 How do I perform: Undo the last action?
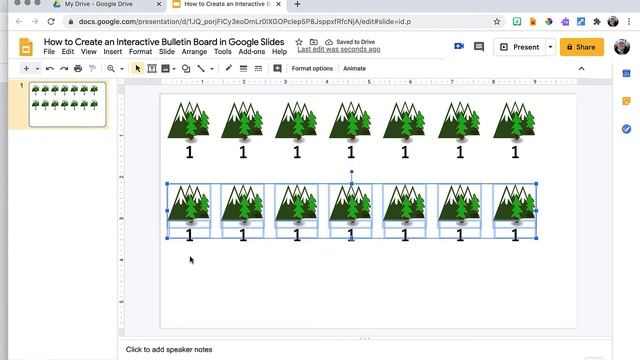pyautogui.click(x=50, y=69)
